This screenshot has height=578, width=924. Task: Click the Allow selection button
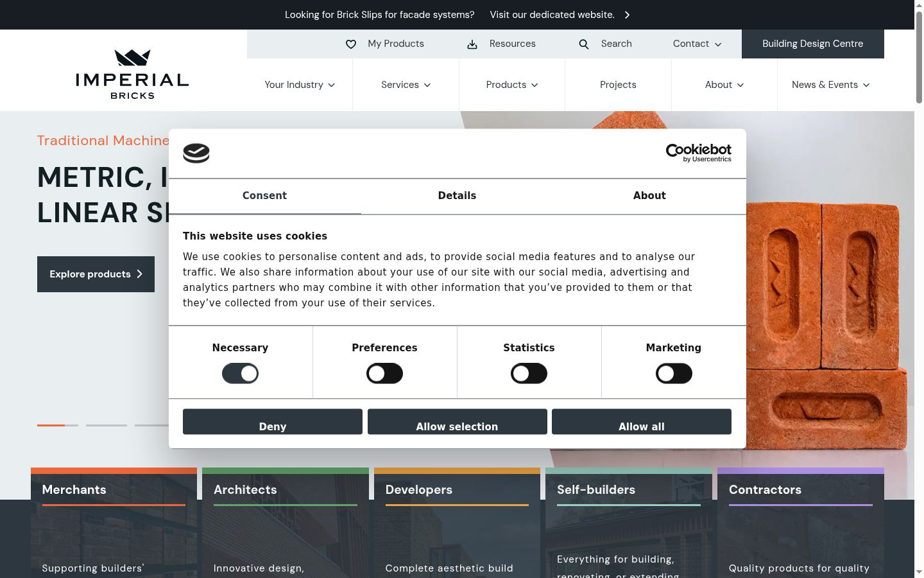pos(457,422)
